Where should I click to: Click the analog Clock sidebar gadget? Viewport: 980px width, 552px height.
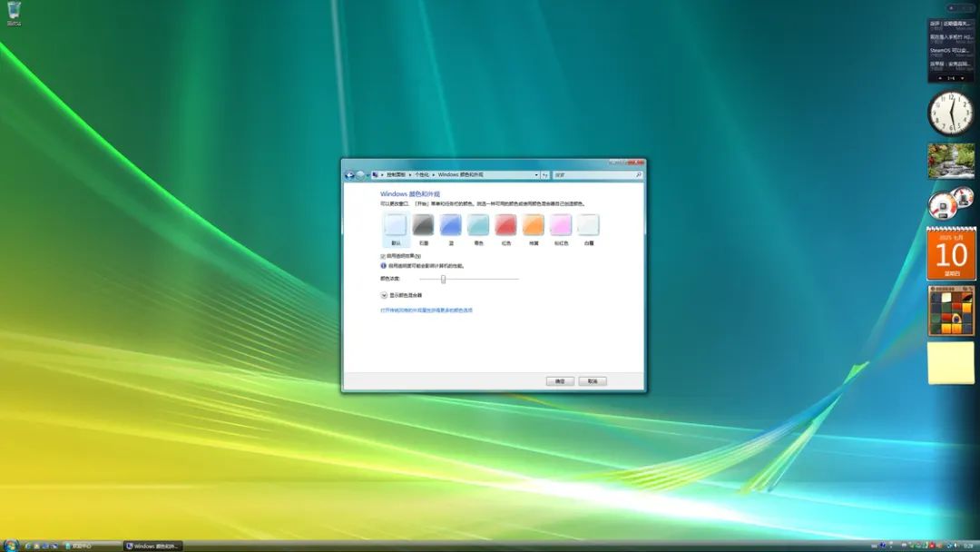click(x=951, y=113)
